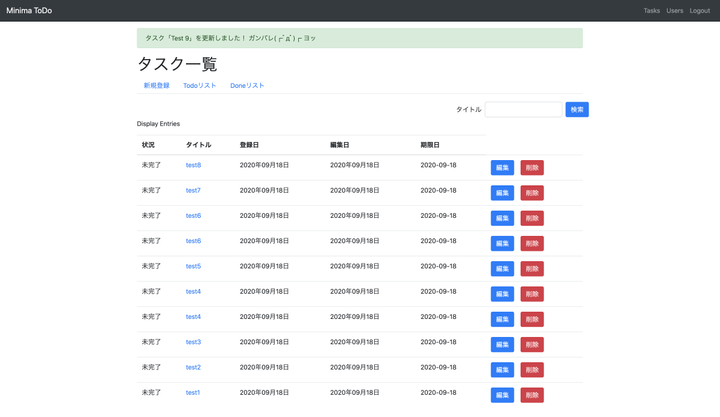Switch to the Doneリスト tab
The image size is (720, 417).
point(247,86)
